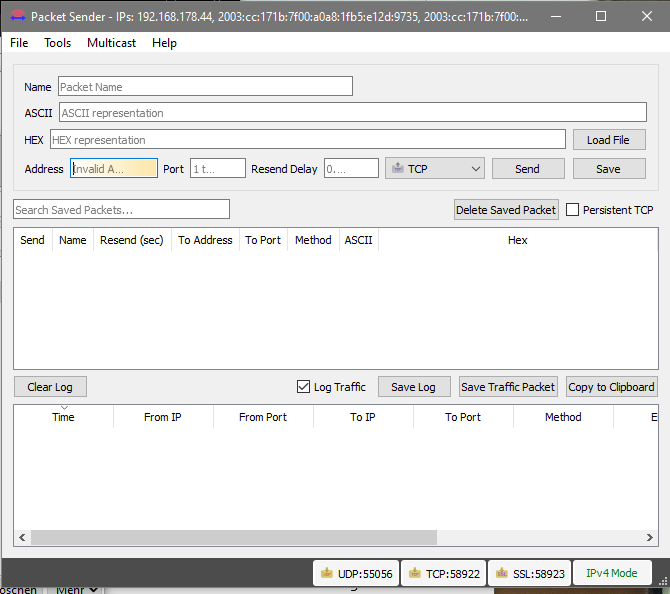Click Copy to Clipboard button
Viewport: 670px width, 594px height.
pyautogui.click(x=611, y=387)
